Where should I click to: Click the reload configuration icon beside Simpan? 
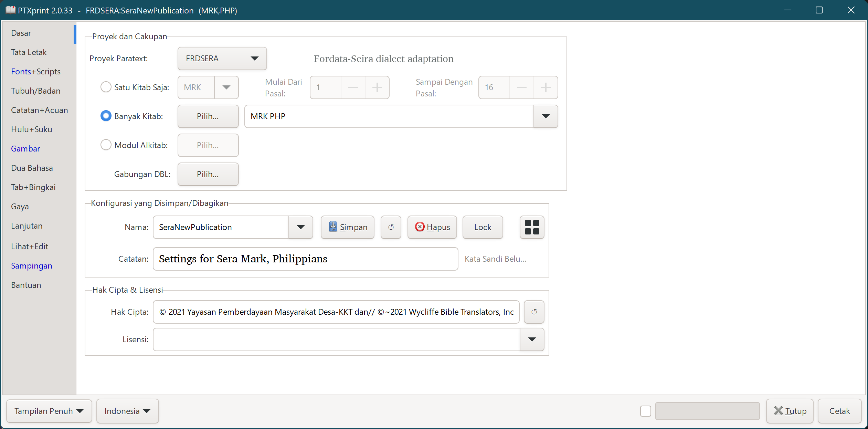[391, 227]
